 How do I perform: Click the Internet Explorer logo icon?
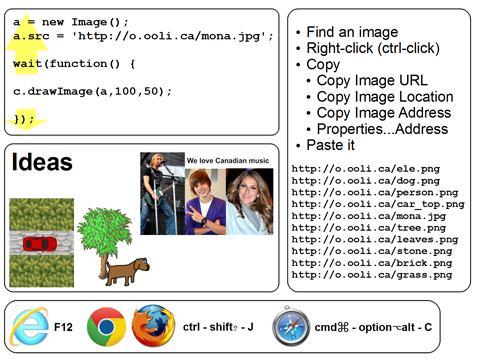pos(30,327)
